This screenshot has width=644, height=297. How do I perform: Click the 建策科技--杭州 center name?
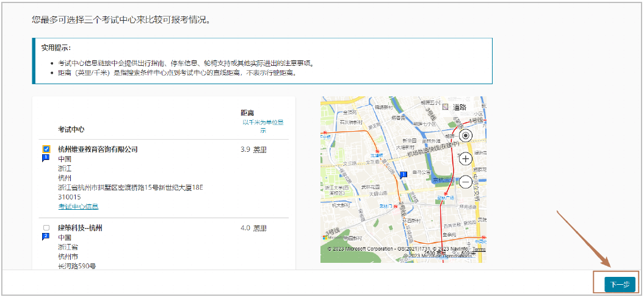[x=80, y=227]
